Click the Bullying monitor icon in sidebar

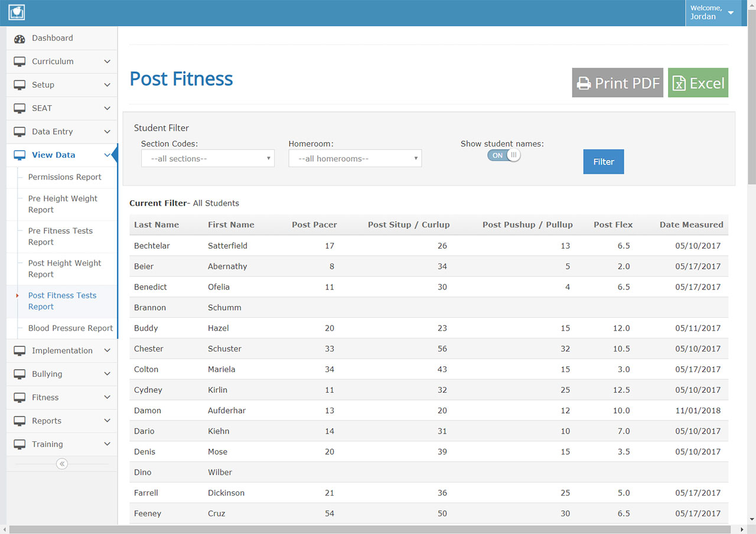[x=19, y=374]
